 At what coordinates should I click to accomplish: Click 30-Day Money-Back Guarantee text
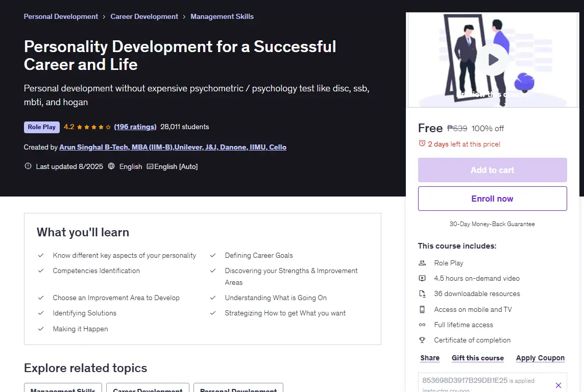click(x=492, y=224)
